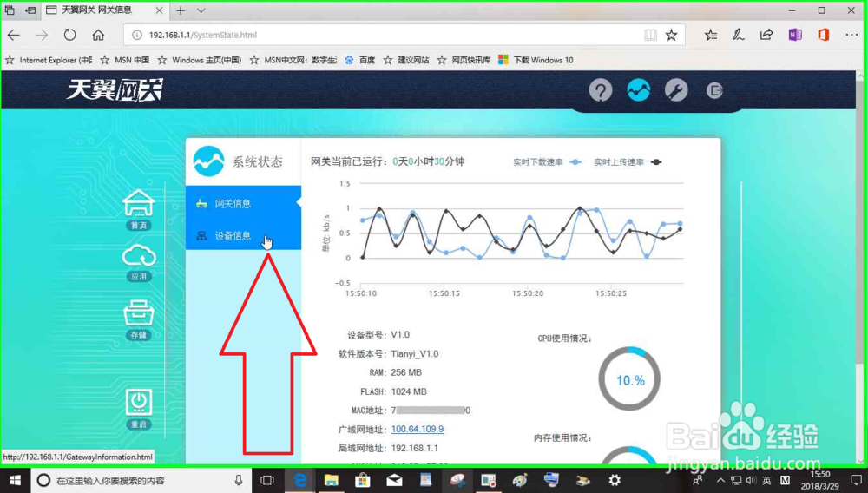Image resolution: width=868 pixels, height=493 pixels.
Task: Refresh the page with reload icon
Action: coord(69,35)
